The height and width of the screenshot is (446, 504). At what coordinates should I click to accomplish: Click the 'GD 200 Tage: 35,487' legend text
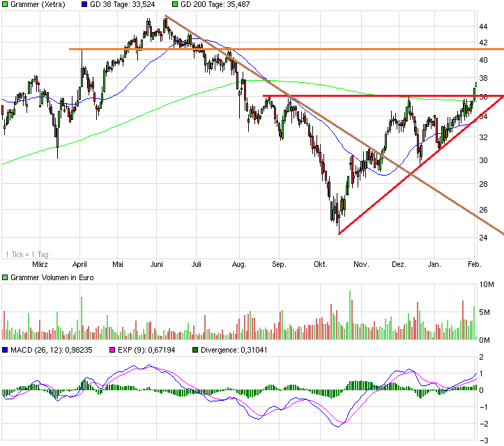(x=215, y=4)
